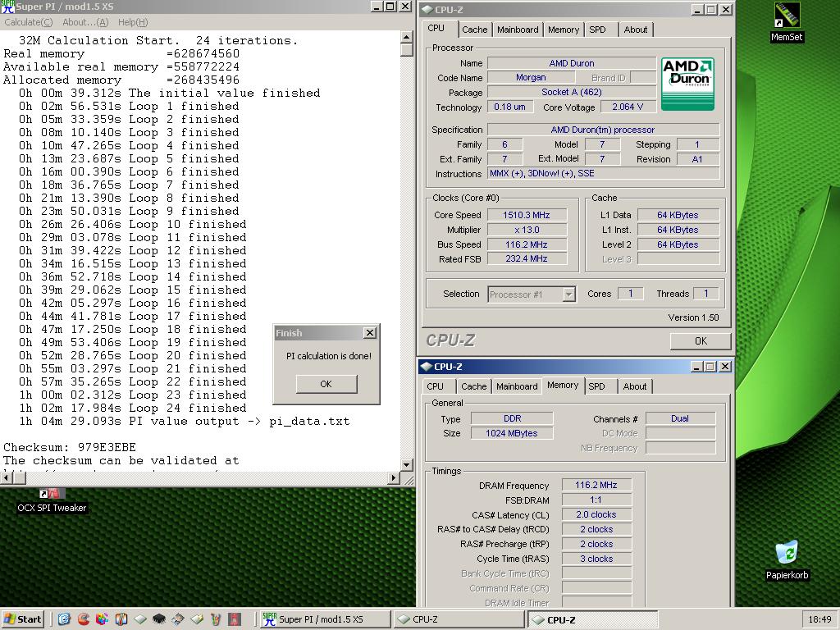Open the Start menu

coord(22,619)
